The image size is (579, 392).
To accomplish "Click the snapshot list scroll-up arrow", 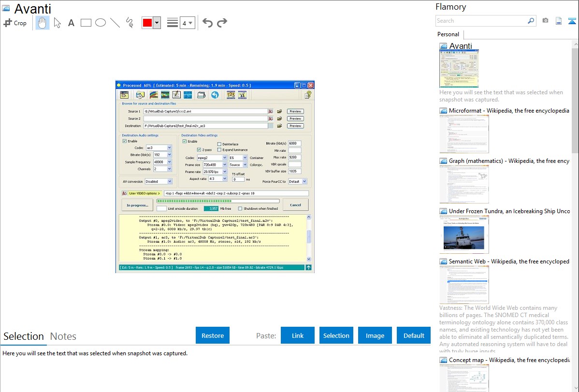I will pyautogui.click(x=575, y=44).
